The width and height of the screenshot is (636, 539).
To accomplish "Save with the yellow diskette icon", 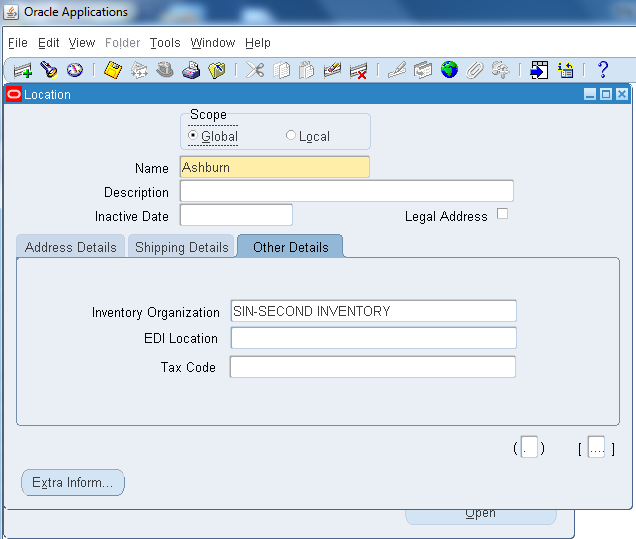I will pos(113,70).
